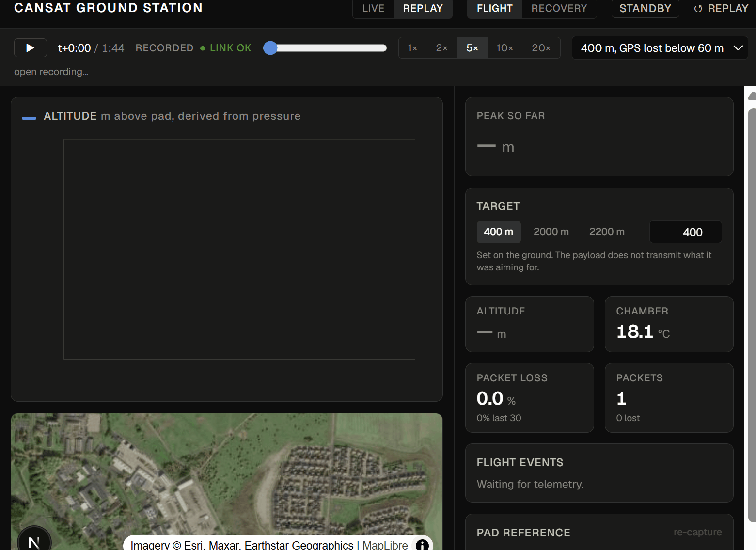Set playback speed to 10×
Image resolution: width=756 pixels, height=550 pixels.
click(x=504, y=48)
